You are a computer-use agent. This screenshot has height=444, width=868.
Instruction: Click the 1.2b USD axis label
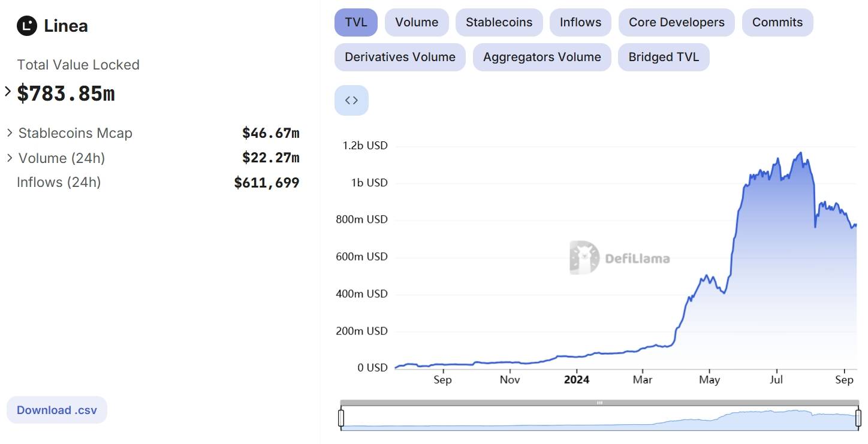click(x=364, y=146)
